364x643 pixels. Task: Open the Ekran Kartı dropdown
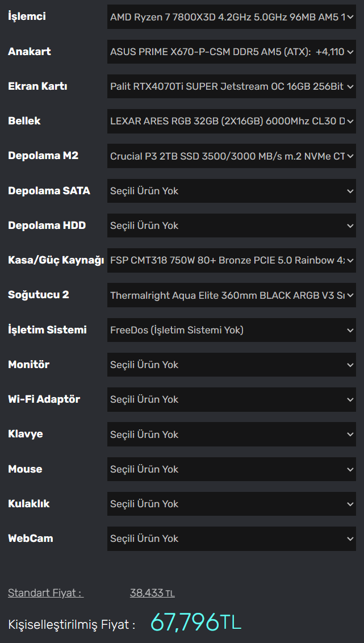(231, 86)
